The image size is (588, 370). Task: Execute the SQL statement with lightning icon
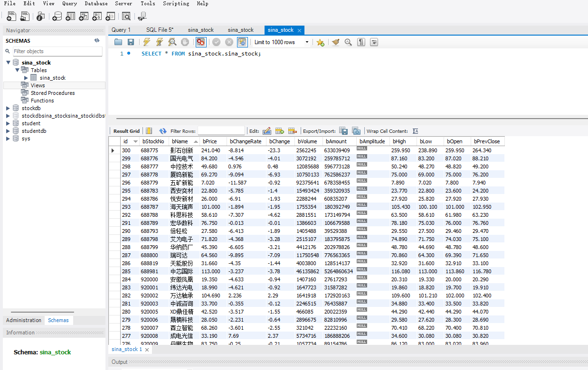(147, 42)
